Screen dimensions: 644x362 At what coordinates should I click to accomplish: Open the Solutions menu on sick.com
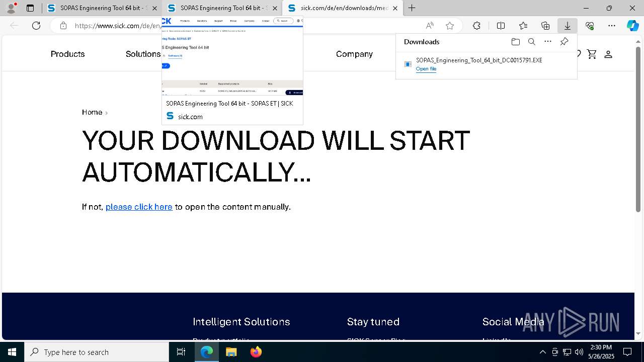143,54
